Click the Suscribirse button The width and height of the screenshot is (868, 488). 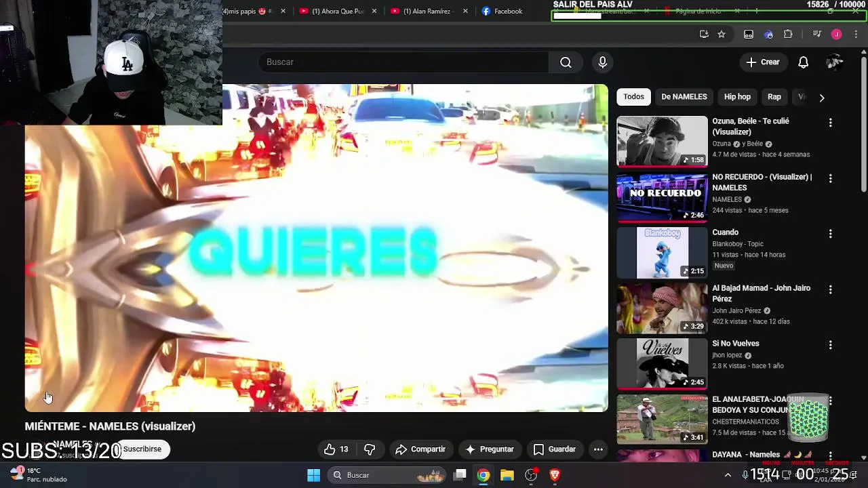pos(142,449)
